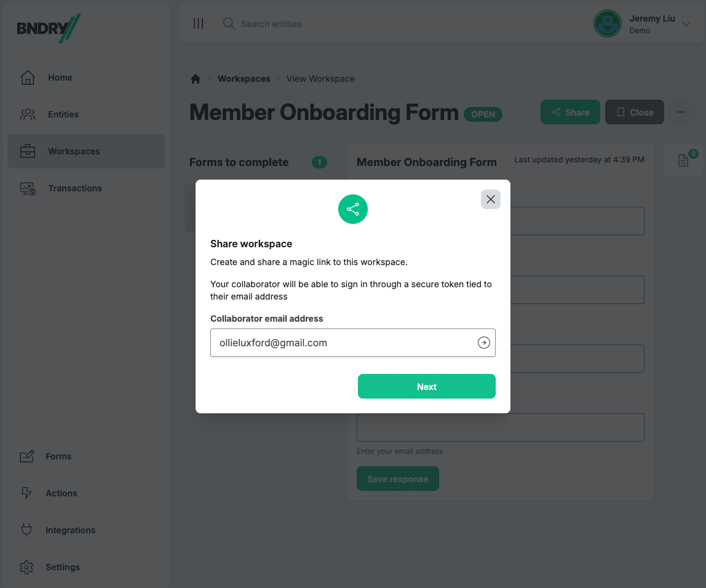706x588 pixels.
Task: Open Entities in the sidebar
Action: pyautogui.click(x=63, y=114)
